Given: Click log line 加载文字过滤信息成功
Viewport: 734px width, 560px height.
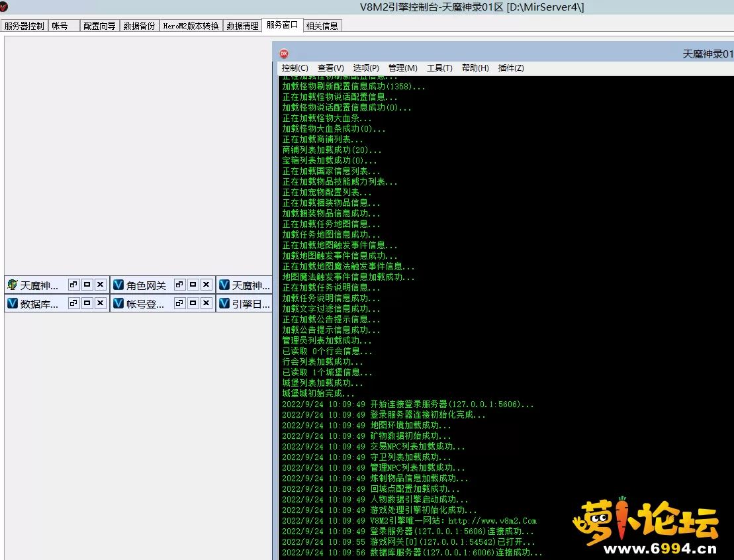Looking at the screenshot, I should click(x=331, y=309).
